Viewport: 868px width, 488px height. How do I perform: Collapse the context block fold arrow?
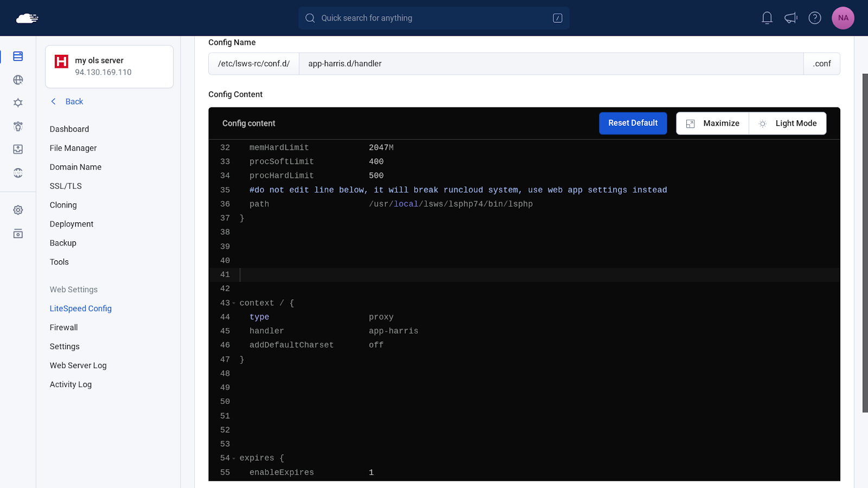point(234,303)
